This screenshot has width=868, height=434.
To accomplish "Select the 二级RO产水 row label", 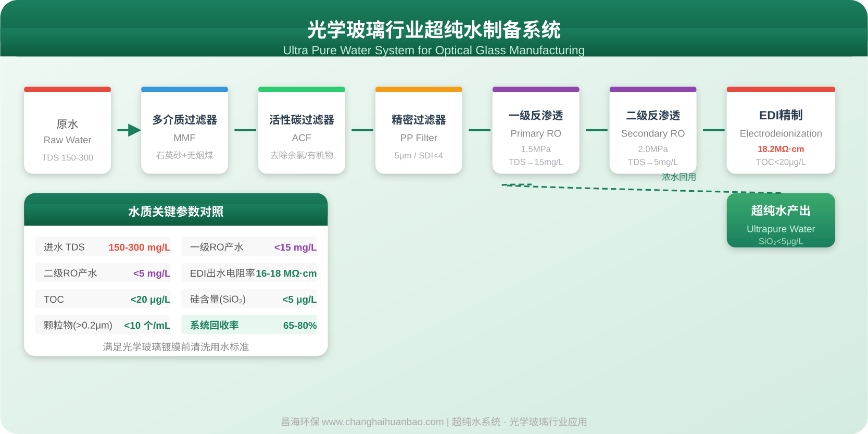I will pyautogui.click(x=70, y=273).
